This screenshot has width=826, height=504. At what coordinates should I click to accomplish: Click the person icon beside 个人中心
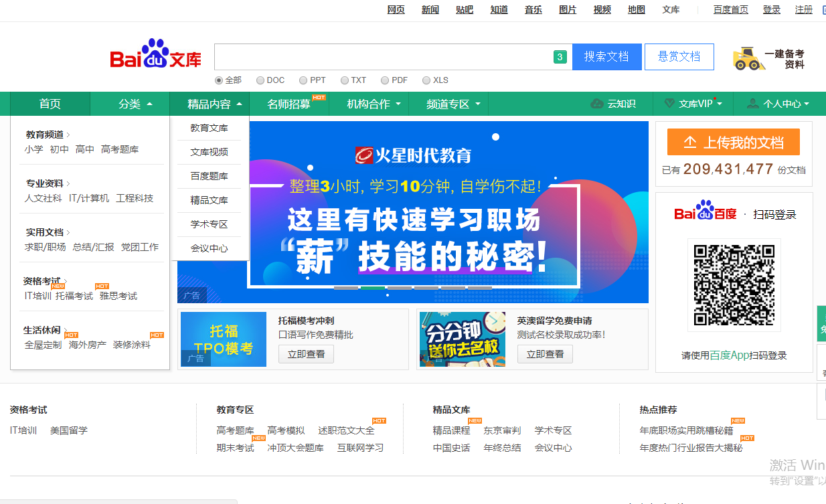[753, 104]
